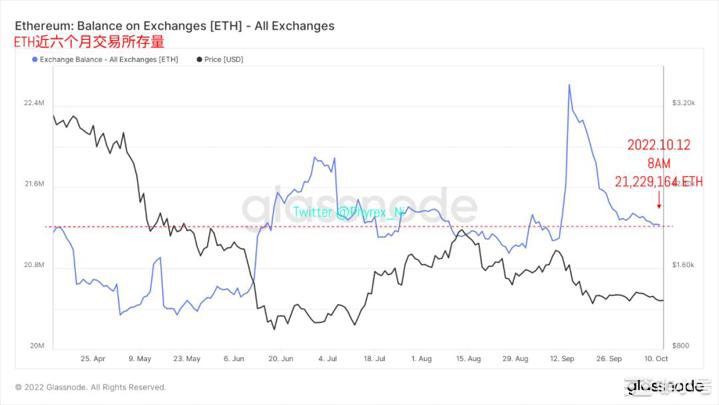
Task: Click the red arrow under the annotation
Action: pos(657,205)
